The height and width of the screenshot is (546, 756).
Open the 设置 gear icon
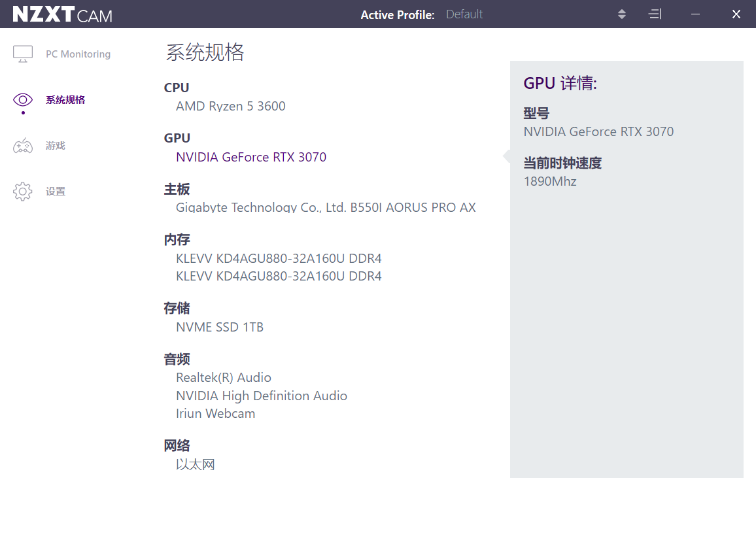click(23, 192)
